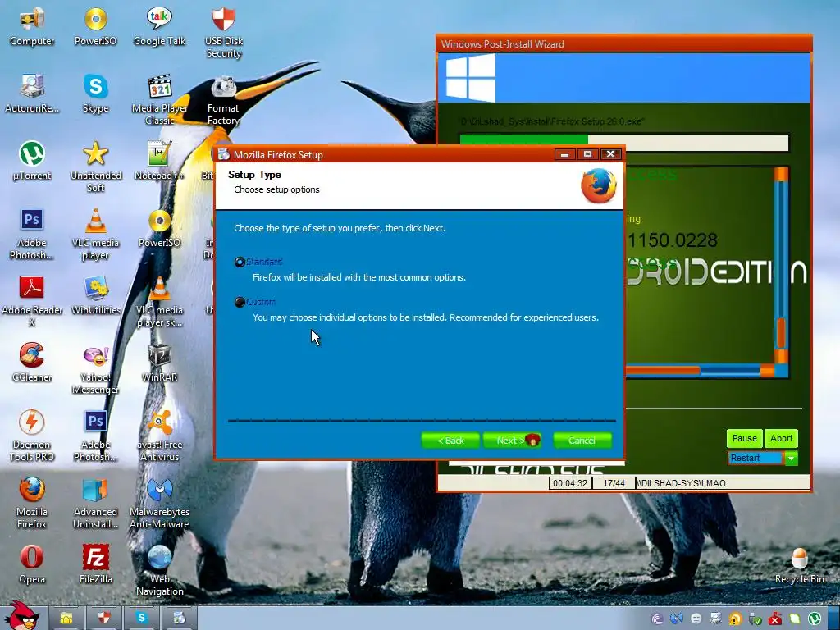Open the VLC media player desktop icon

[95, 234]
